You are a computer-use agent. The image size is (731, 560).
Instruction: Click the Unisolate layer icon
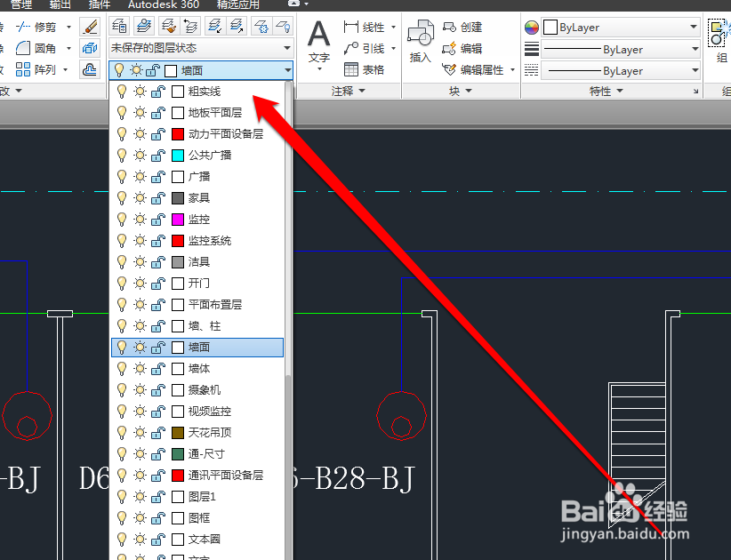pyautogui.click(x=237, y=26)
